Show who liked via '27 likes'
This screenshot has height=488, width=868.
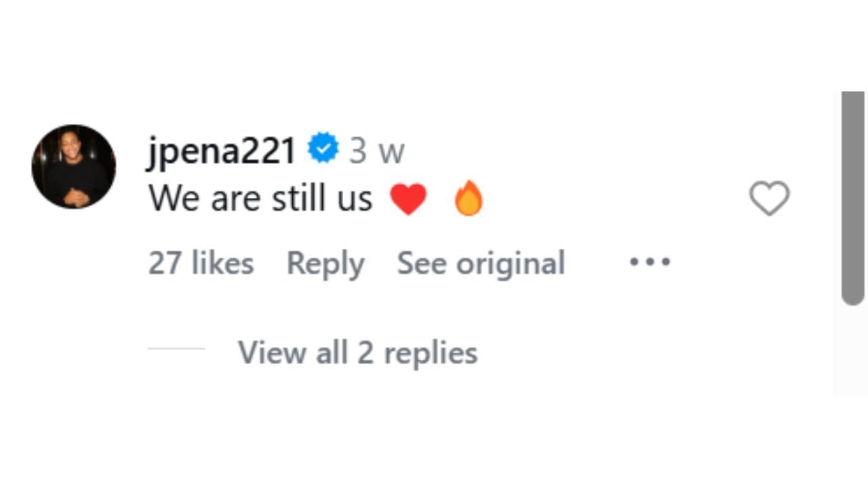[201, 263]
